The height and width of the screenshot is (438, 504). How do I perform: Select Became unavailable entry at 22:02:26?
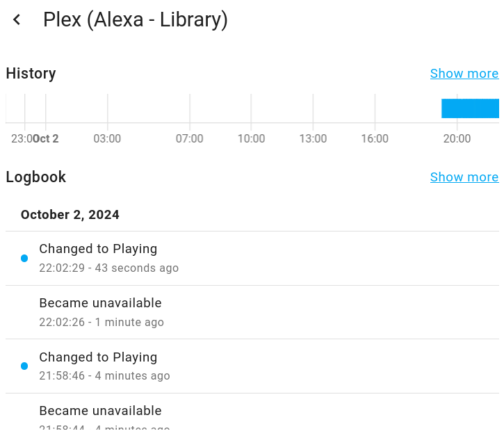pyautogui.click(x=100, y=303)
